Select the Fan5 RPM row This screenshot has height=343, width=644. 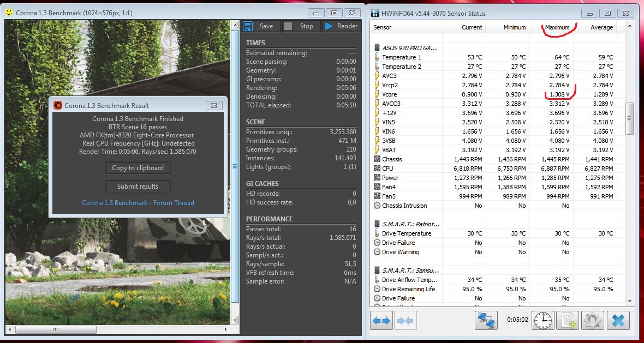[497, 196]
